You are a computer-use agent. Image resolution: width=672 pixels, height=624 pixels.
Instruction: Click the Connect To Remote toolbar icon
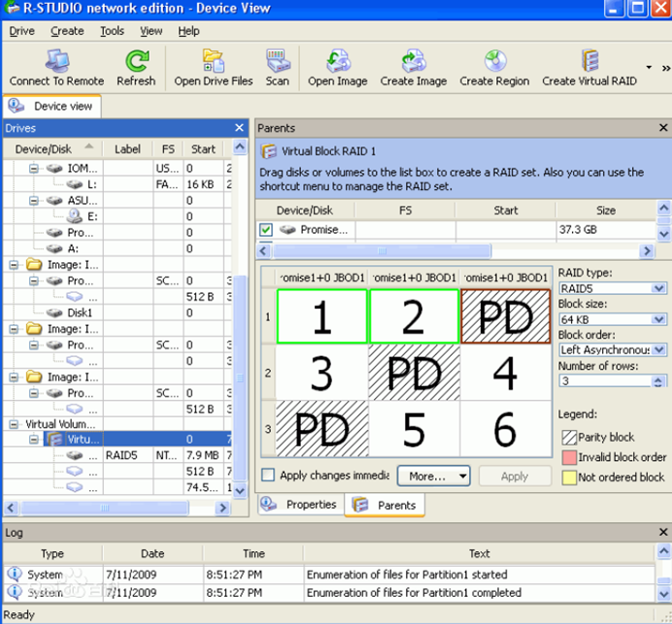[x=56, y=62]
